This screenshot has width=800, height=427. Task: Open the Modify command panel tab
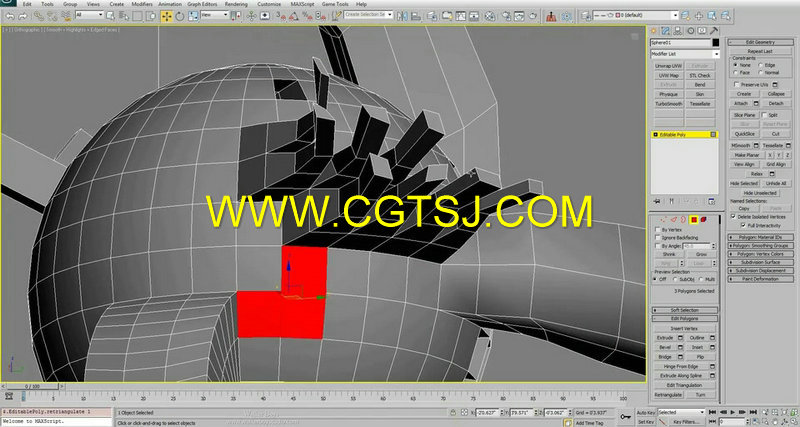tap(665, 31)
